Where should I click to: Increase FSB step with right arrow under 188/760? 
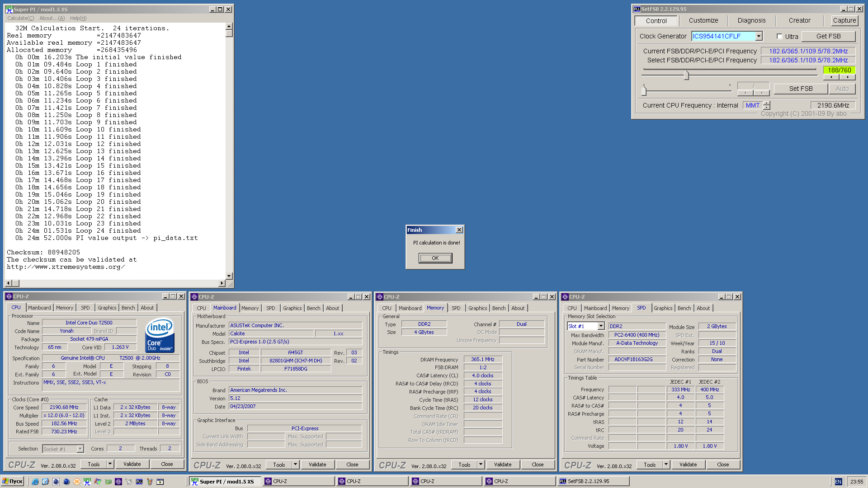(x=847, y=77)
